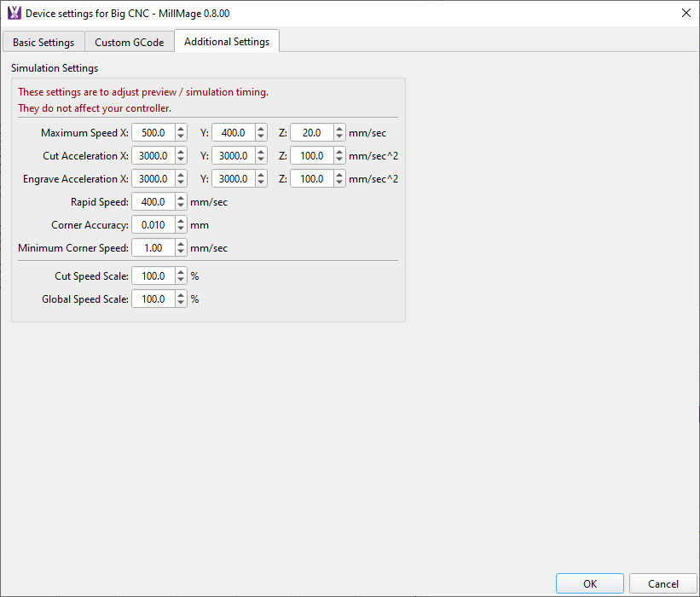
Task: Focus the Engrave Acceleration X value field
Action: pyautogui.click(x=153, y=179)
